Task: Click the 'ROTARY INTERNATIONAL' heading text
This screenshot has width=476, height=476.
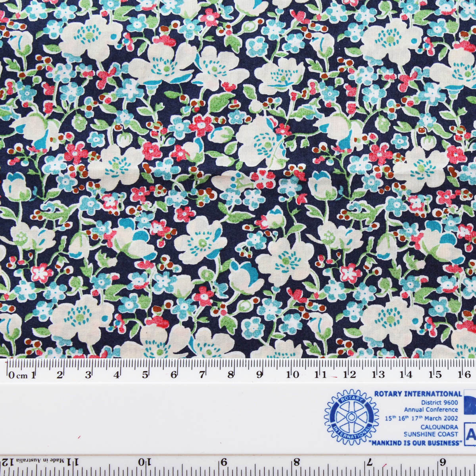Action: pos(418,393)
